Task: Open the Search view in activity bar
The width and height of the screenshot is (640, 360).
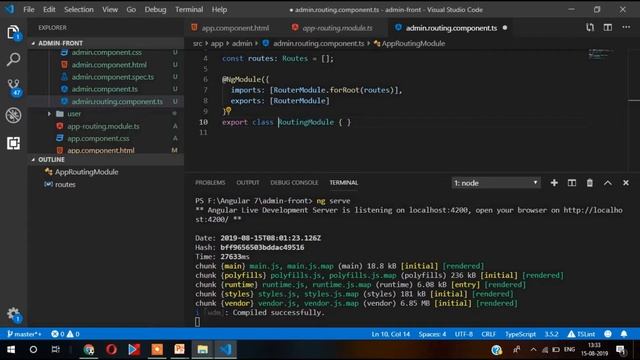Action: (x=13, y=60)
